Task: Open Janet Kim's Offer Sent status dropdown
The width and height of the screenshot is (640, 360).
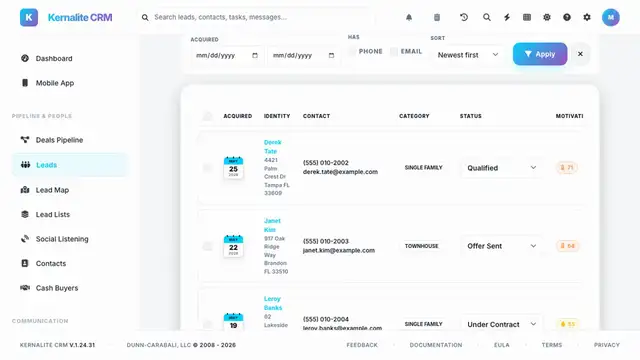Action: [502, 246]
